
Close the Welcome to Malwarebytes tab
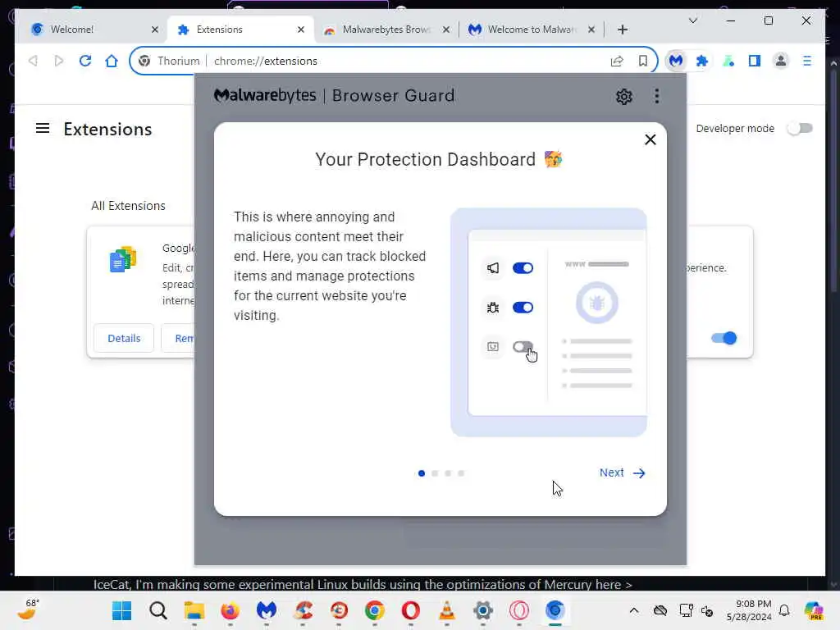(591, 30)
